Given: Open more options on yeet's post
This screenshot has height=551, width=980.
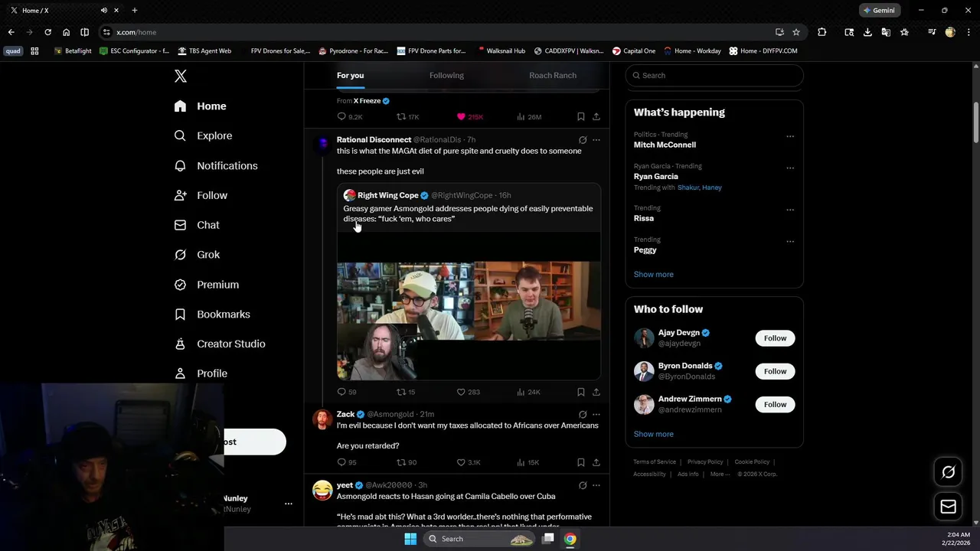Looking at the screenshot, I should (x=596, y=485).
